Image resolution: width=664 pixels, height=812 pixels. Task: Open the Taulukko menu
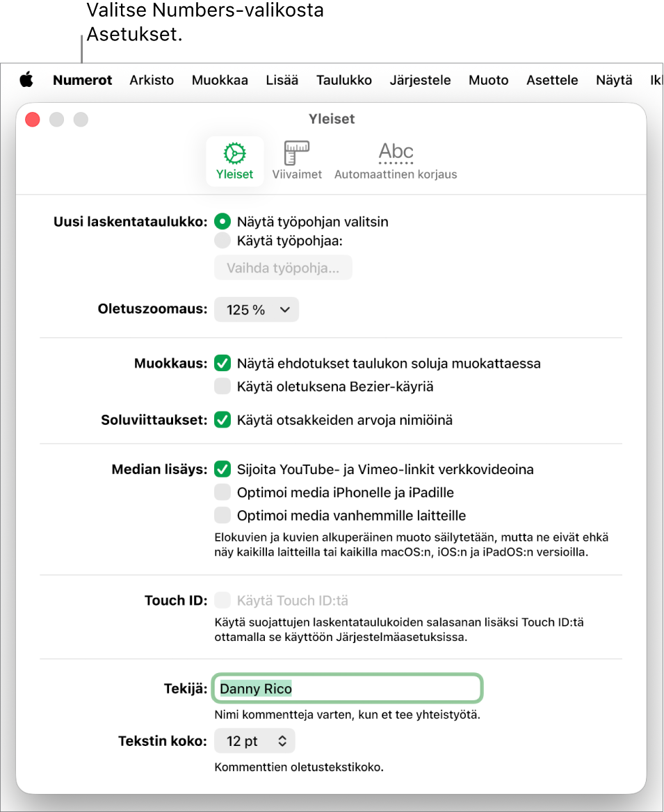pos(344,80)
